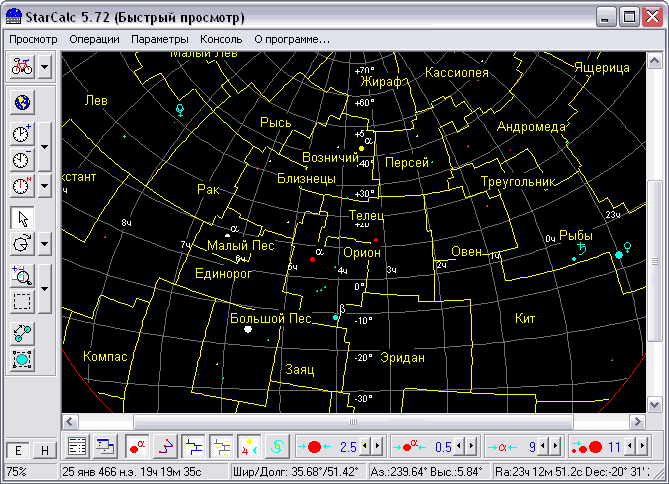The height and width of the screenshot is (484, 669).
Task: Click the star size scale icon (11)
Action: [587, 447]
